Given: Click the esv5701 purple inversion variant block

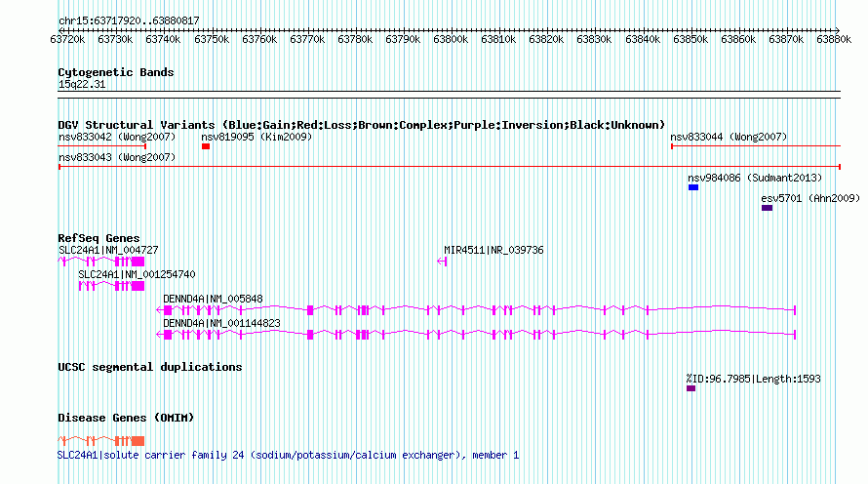Looking at the screenshot, I should [x=767, y=208].
